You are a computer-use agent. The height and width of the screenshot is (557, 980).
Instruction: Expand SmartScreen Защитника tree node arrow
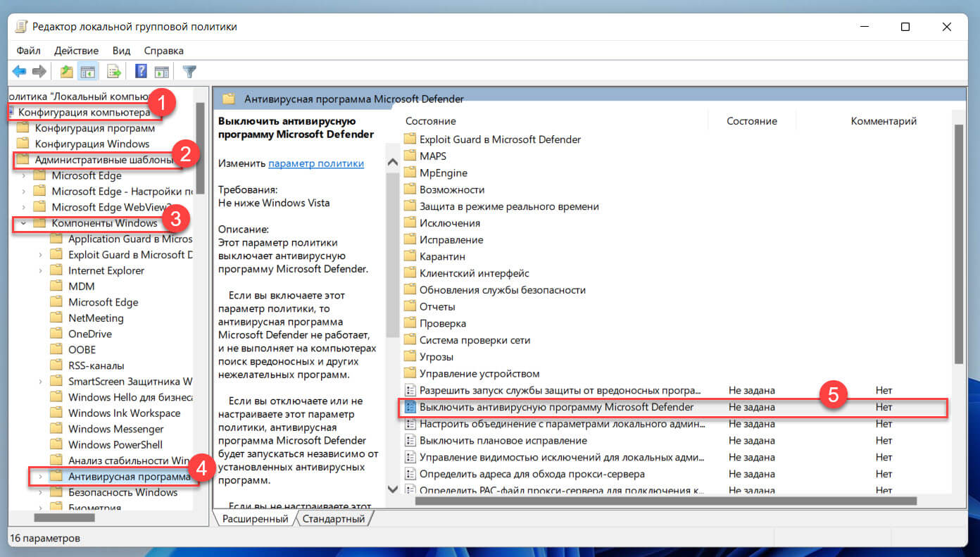click(x=40, y=381)
